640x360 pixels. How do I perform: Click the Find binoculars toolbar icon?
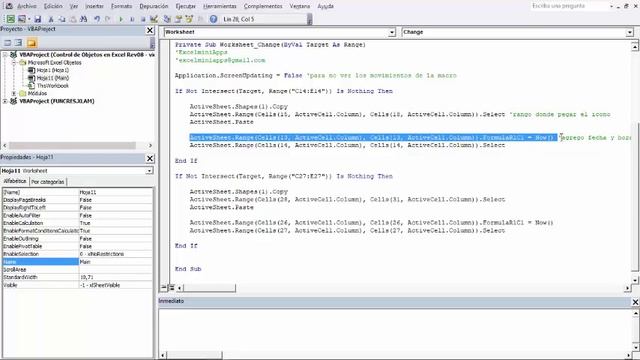coord(84,19)
